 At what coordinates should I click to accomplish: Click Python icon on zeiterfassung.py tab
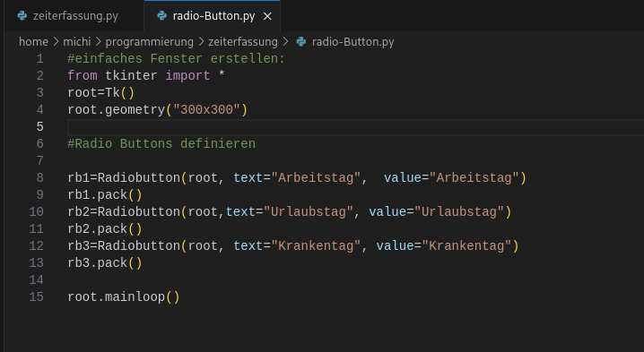click(x=22, y=15)
